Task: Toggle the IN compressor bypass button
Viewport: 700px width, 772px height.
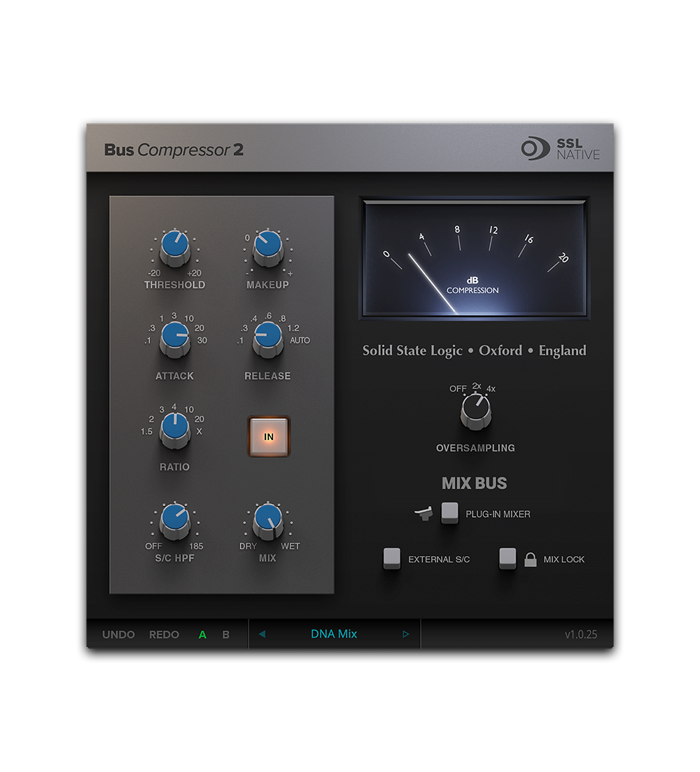Action: click(267, 435)
